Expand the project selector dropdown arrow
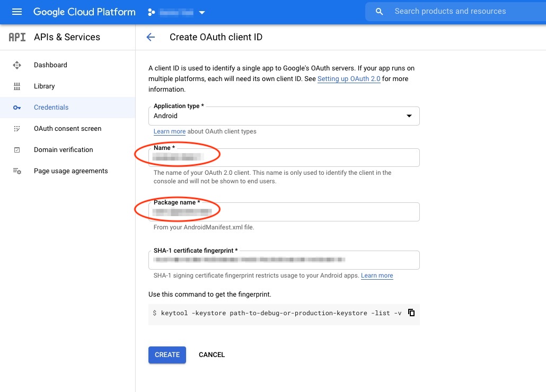This screenshot has height=392, width=546. 201,13
